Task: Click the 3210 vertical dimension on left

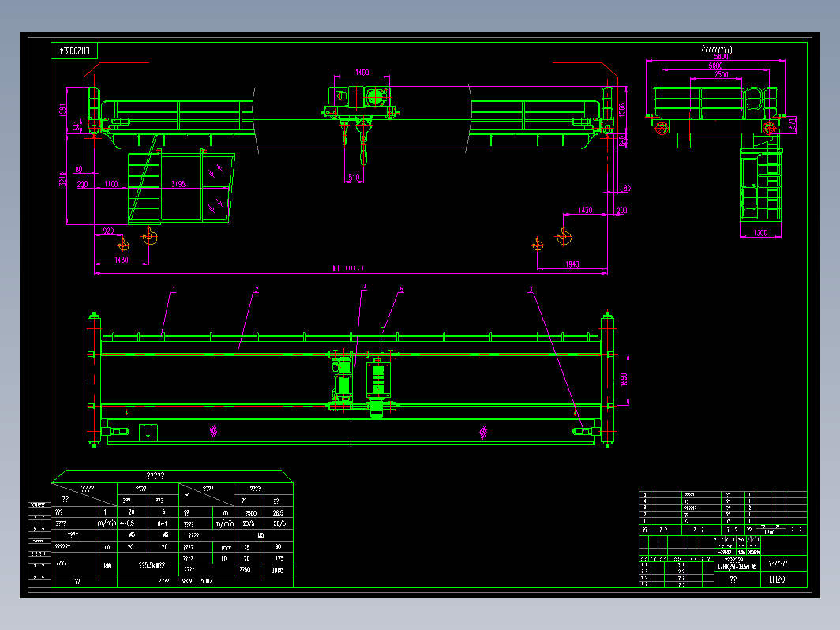Action: click(63, 178)
